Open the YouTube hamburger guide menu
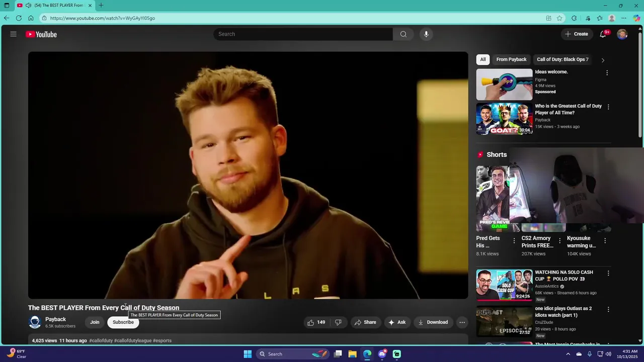644x362 pixels. click(x=14, y=34)
